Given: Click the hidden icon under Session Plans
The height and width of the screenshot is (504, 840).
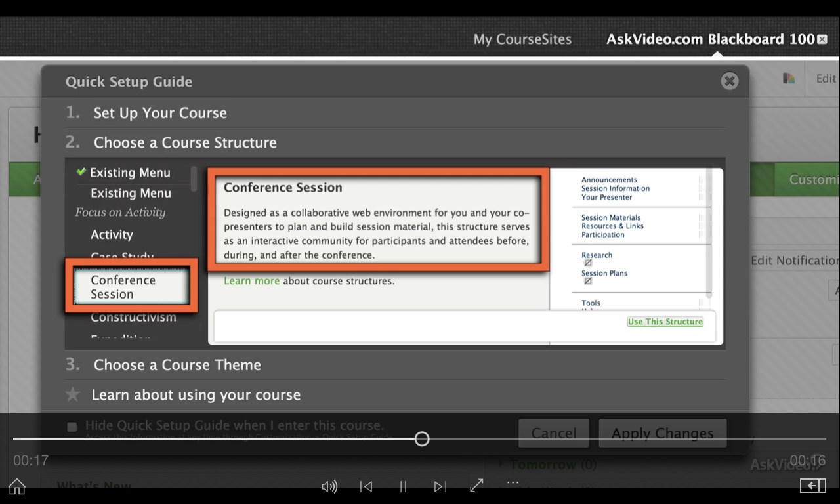Looking at the screenshot, I should pyautogui.click(x=588, y=281).
